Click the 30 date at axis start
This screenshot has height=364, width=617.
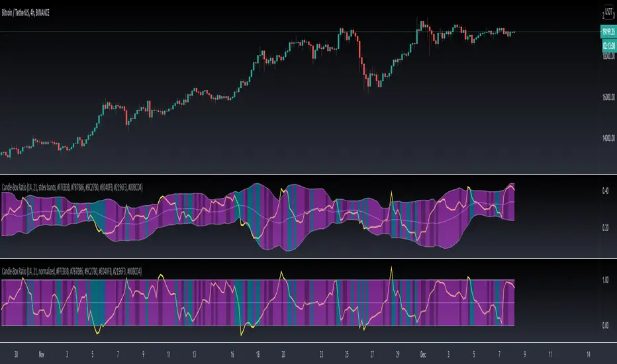point(16,355)
